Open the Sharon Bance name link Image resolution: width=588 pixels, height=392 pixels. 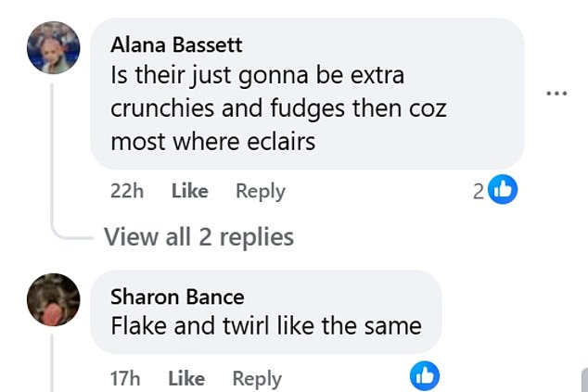coord(177,297)
